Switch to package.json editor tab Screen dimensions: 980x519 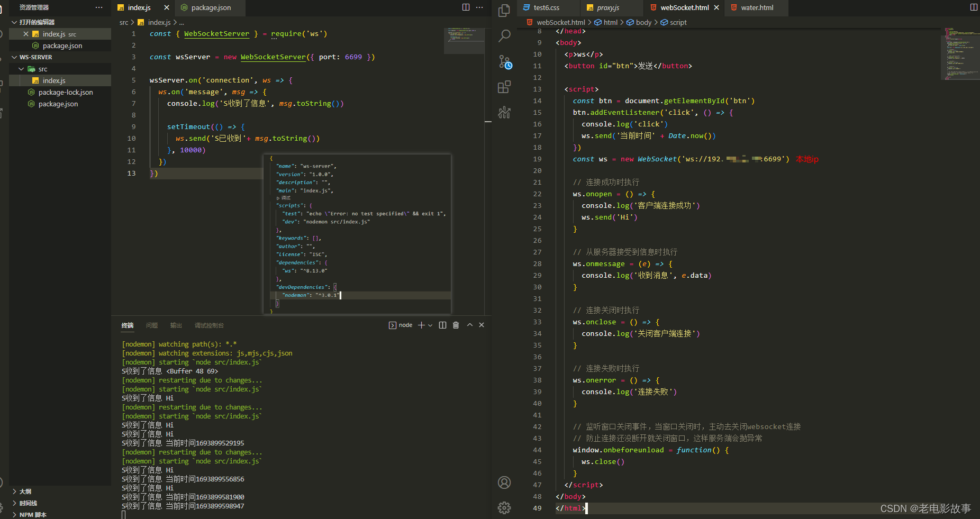coord(211,7)
